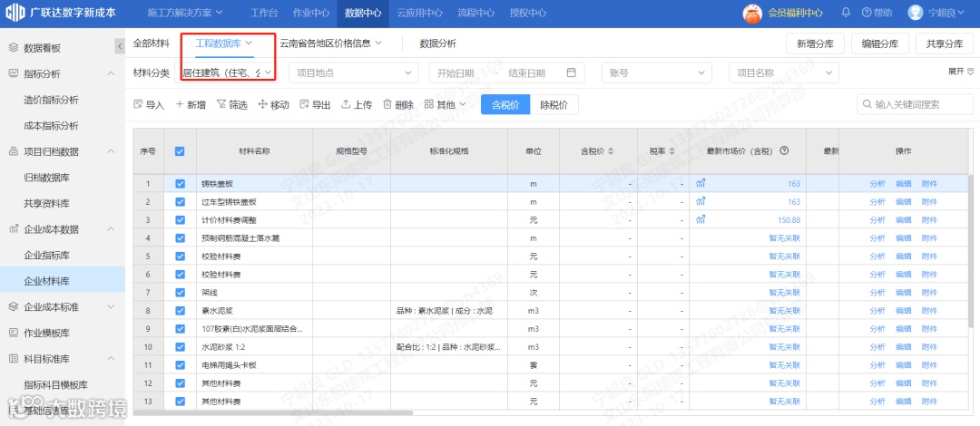Uncheck row 4 预制钢筋混凝土落水篦 checkbox

click(x=180, y=238)
